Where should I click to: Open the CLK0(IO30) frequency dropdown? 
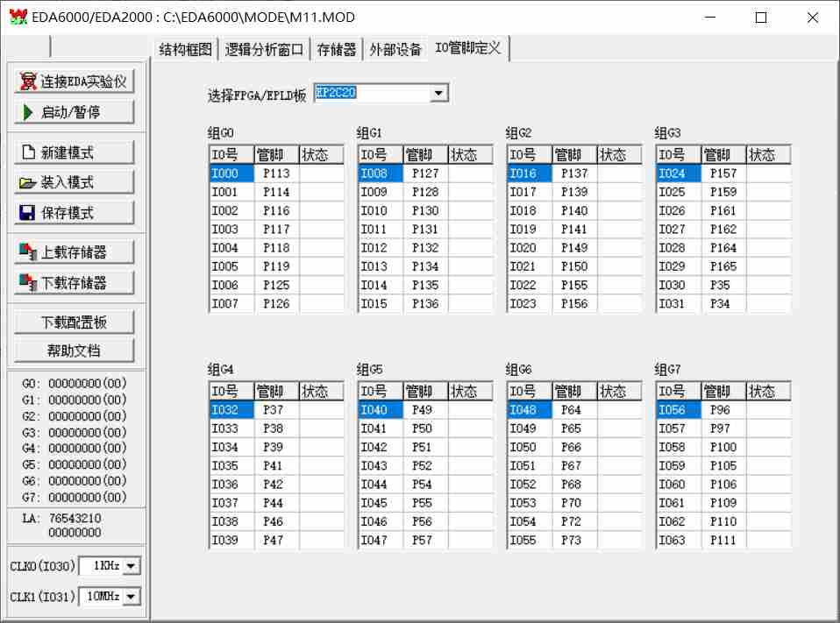pyautogui.click(x=131, y=567)
